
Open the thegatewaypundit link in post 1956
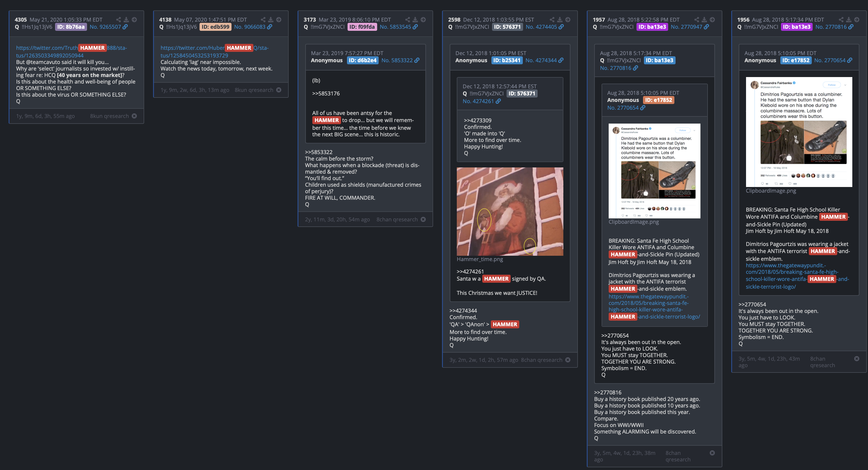[797, 276]
